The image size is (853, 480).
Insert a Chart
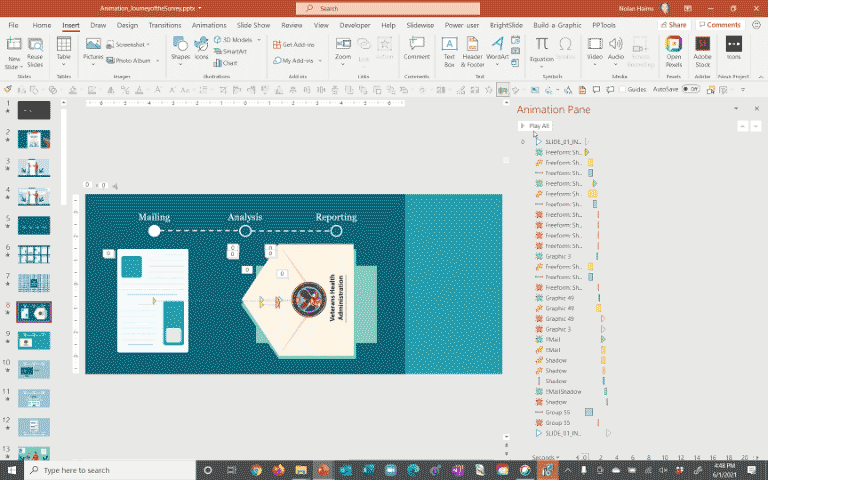(x=225, y=62)
